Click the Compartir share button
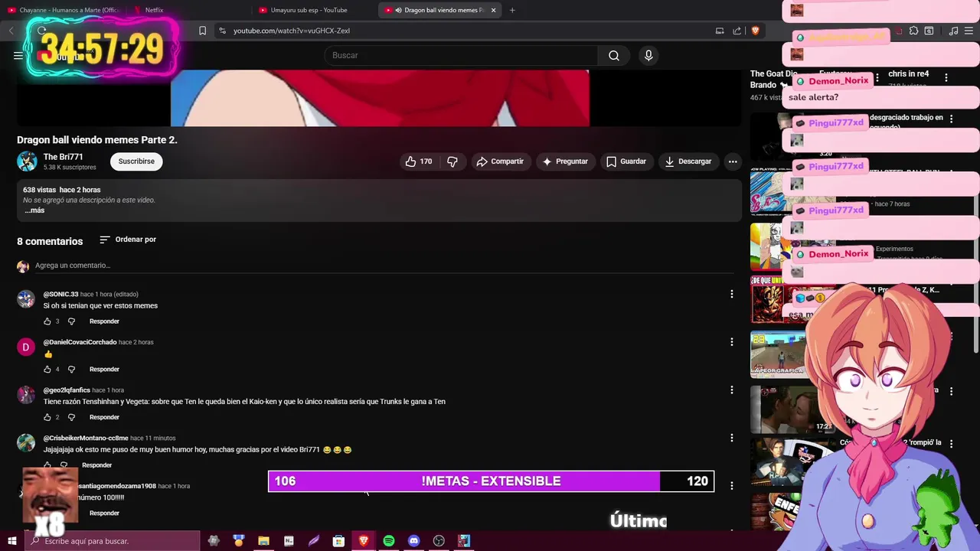Image resolution: width=980 pixels, height=551 pixels. tap(500, 161)
